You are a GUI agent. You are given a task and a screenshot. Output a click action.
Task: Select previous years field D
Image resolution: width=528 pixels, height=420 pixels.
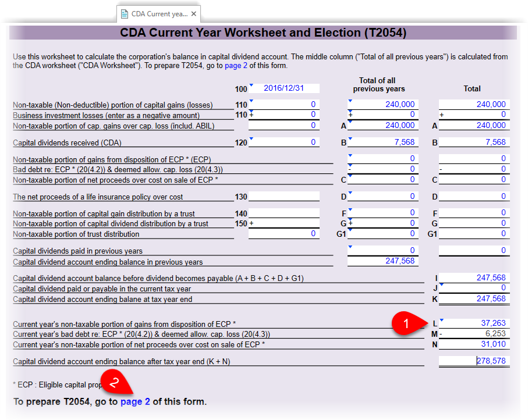(x=383, y=197)
